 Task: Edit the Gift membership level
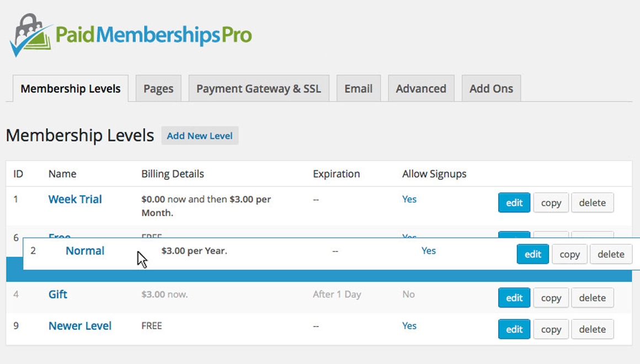514,298
